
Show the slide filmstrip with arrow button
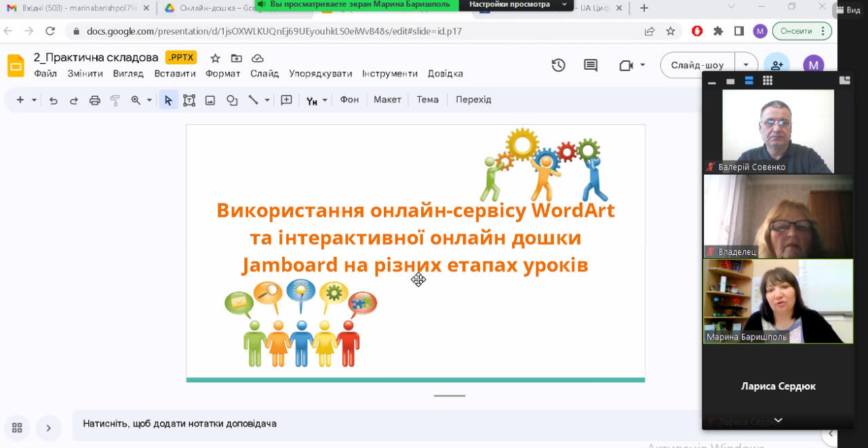(x=48, y=428)
